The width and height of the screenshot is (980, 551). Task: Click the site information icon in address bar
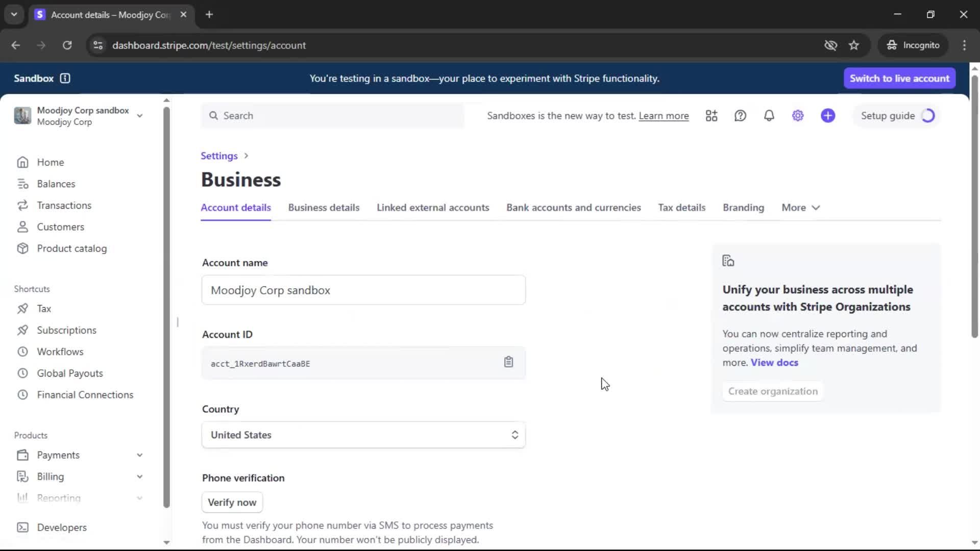pyautogui.click(x=98, y=45)
